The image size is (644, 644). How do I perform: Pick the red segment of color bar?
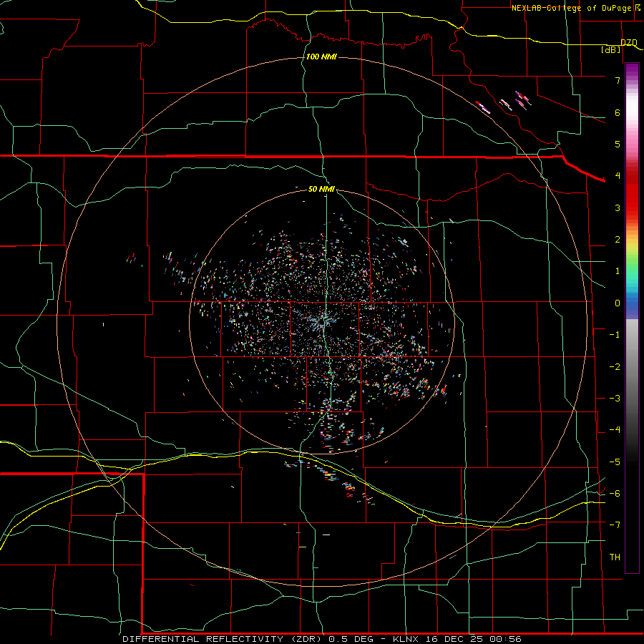632,193
